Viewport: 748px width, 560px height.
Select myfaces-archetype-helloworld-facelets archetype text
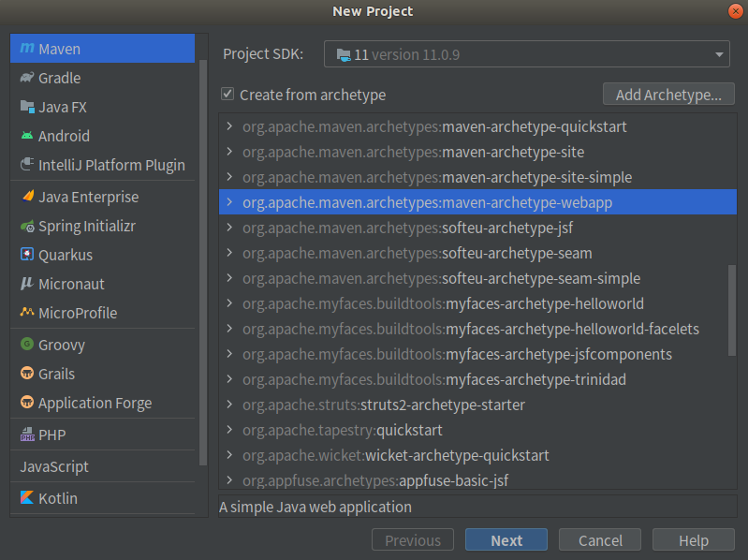pos(471,329)
